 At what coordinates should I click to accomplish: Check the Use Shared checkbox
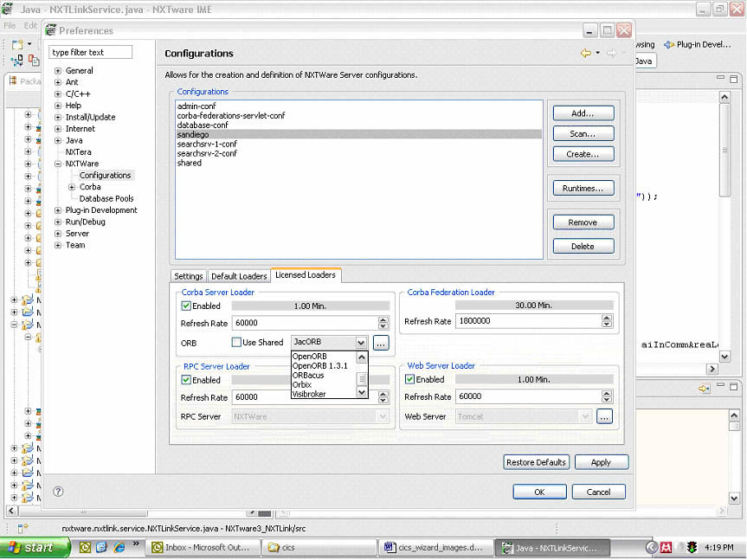tap(236, 342)
